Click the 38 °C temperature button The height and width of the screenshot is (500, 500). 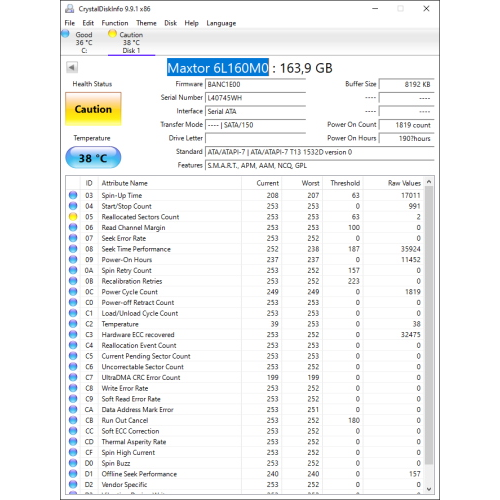(93, 157)
